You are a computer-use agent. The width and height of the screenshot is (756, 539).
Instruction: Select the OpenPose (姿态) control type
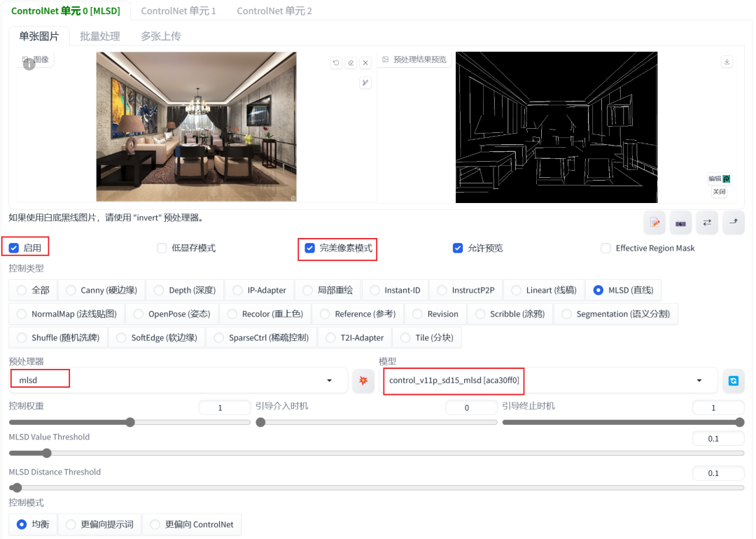pos(172,314)
